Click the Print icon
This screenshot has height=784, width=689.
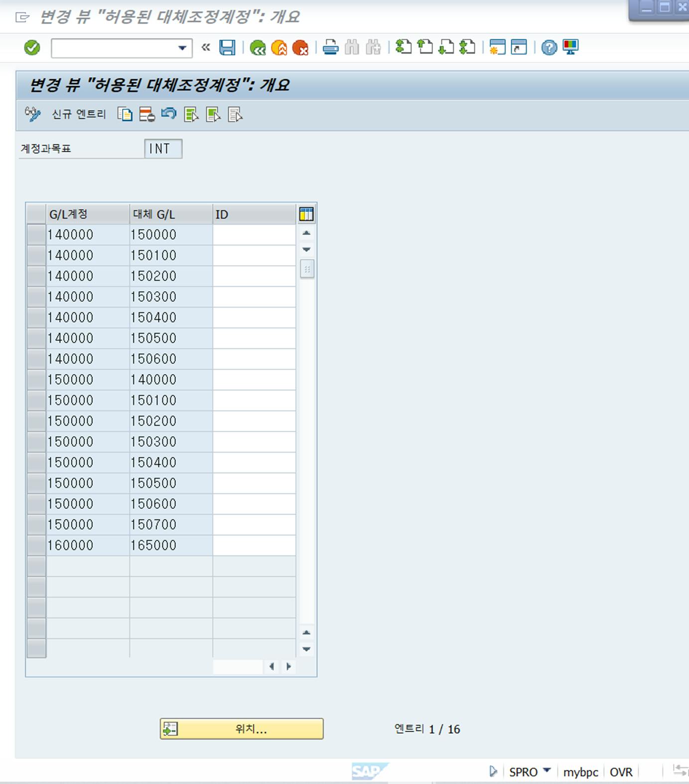(330, 48)
